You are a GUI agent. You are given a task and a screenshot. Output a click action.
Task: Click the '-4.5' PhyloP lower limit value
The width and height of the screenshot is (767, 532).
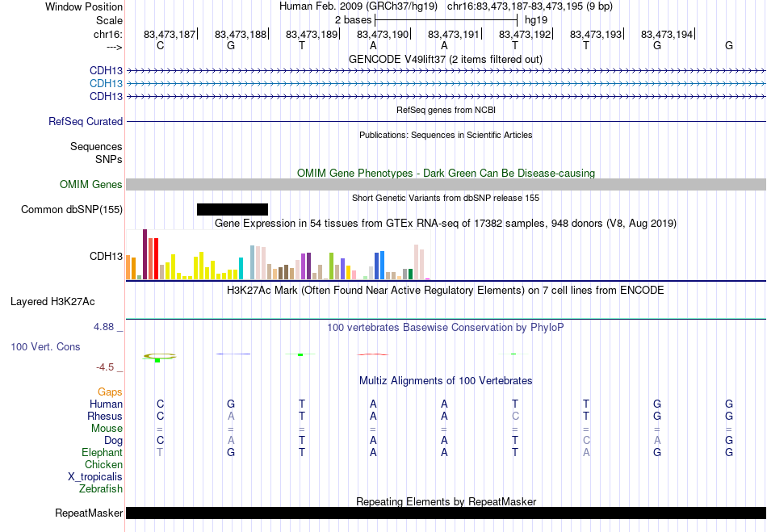pyautogui.click(x=105, y=367)
